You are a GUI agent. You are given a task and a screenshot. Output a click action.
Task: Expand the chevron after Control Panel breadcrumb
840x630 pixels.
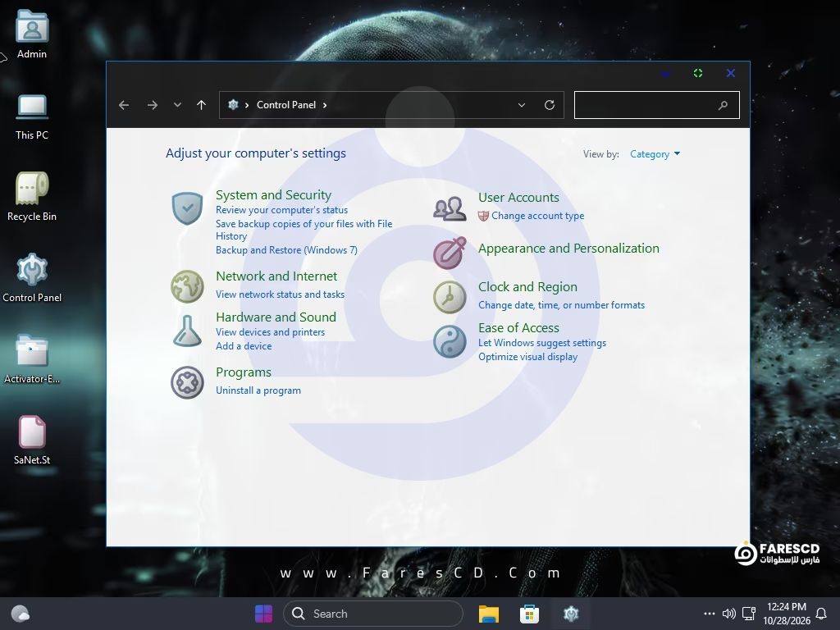(325, 105)
